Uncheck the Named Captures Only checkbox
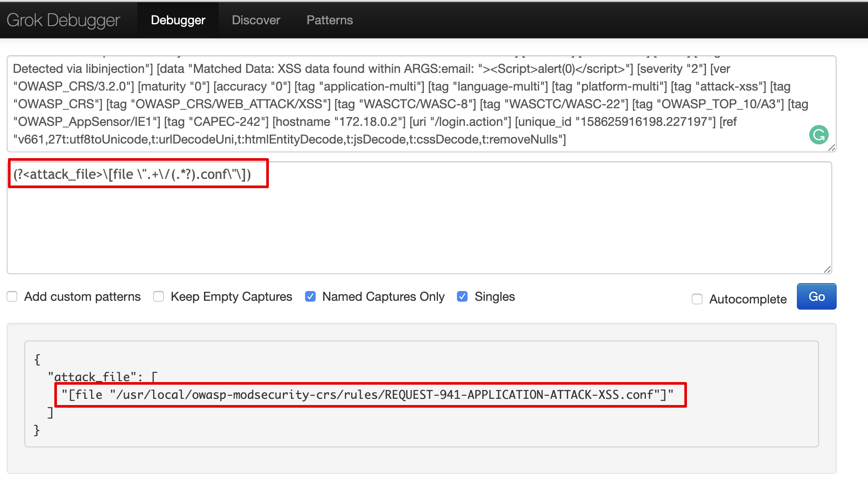The height and width of the screenshot is (496, 868). [x=310, y=296]
